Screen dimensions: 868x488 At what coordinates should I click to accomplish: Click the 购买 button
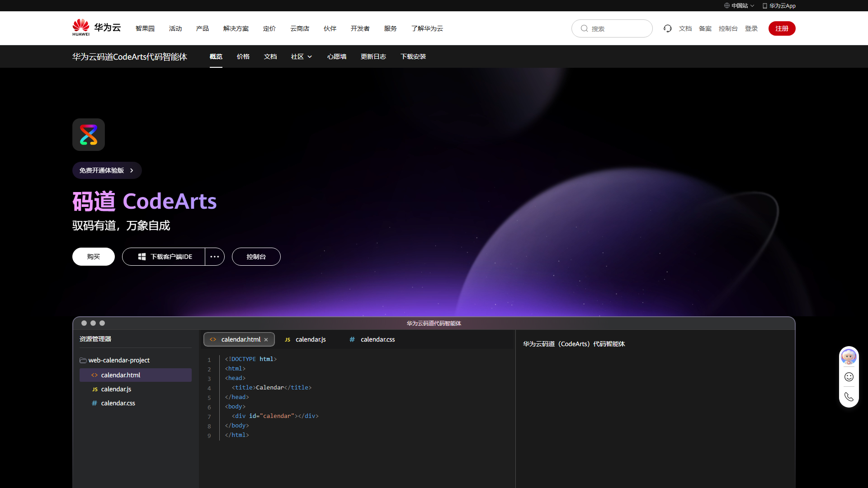94,257
